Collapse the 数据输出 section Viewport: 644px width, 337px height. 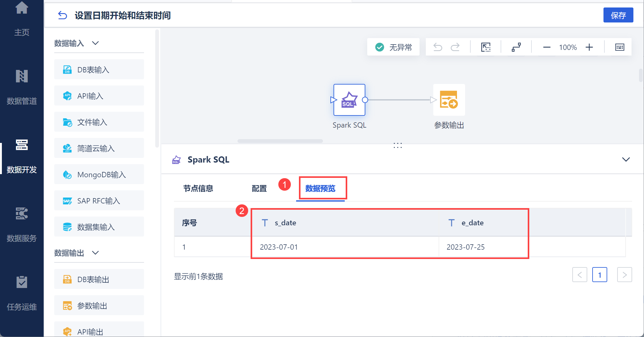click(95, 253)
